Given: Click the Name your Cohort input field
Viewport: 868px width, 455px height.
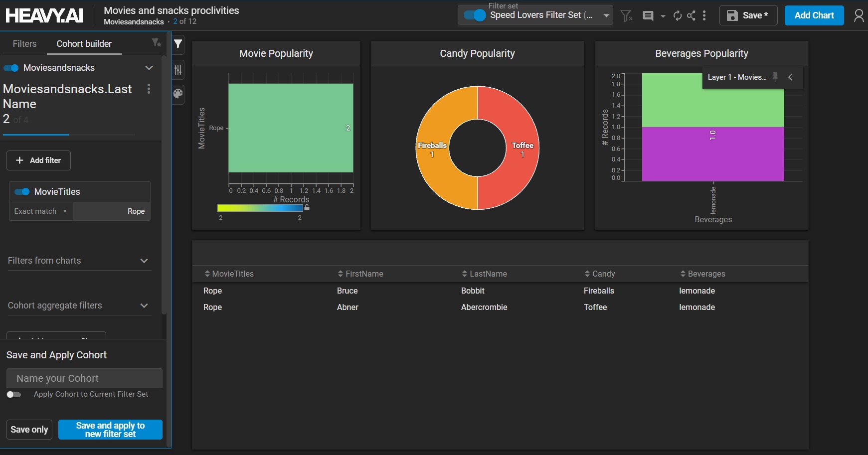Looking at the screenshot, I should (x=84, y=378).
